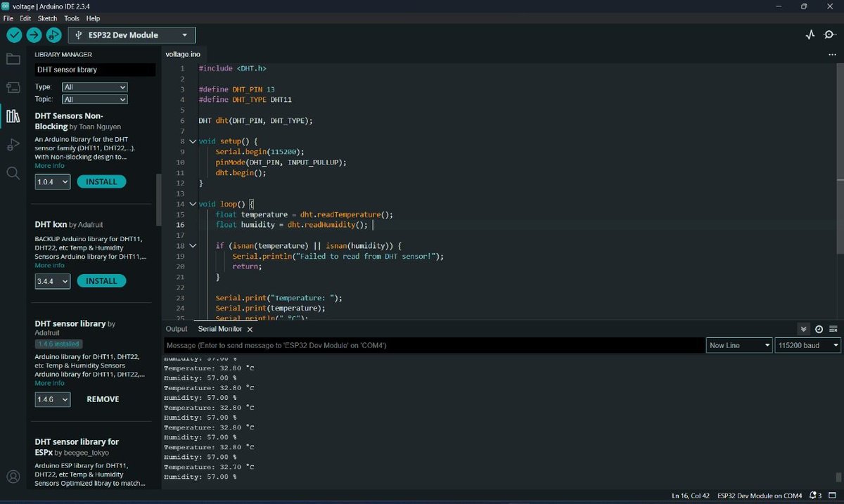This screenshot has width=844, height=504.
Task: Open the New Line ending dropdown
Action: [x=739, y=345]
